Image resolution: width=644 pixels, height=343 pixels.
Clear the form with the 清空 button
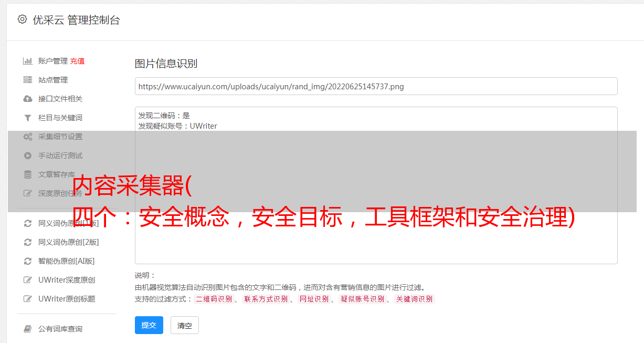(185, 326)
